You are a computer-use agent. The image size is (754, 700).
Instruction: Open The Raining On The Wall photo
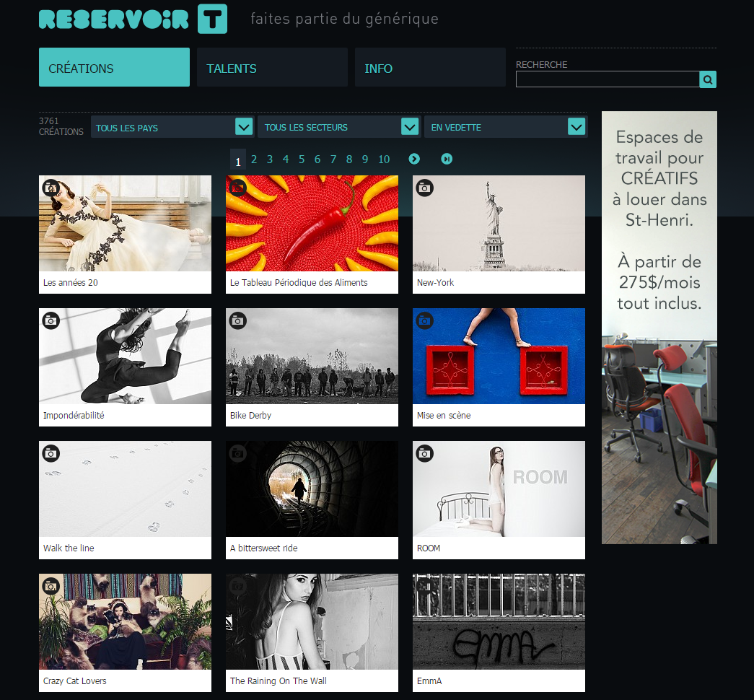[x=312, y=621]
